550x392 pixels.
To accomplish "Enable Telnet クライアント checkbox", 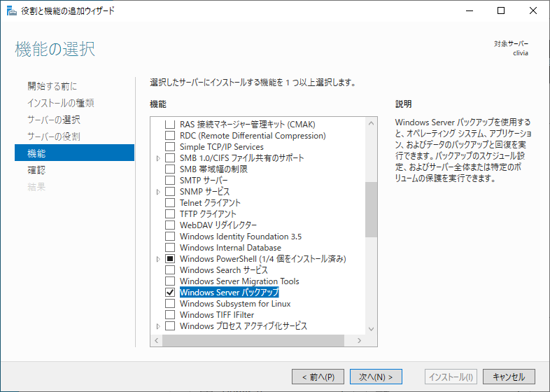I will click(170, 203).
